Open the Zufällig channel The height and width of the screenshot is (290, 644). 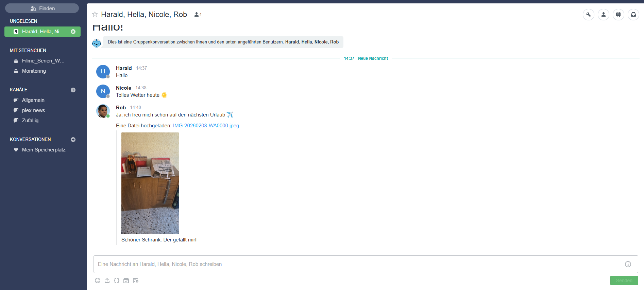(x=30, y=121)
